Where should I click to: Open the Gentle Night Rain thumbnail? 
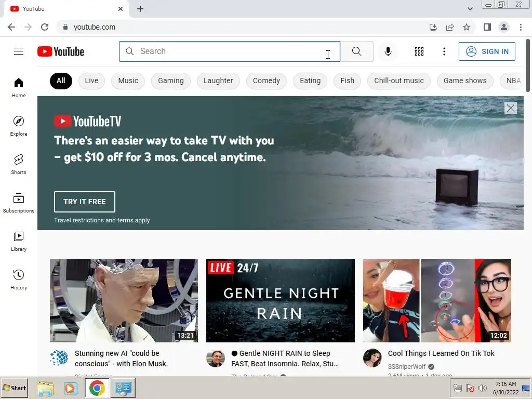pos(280,301)
